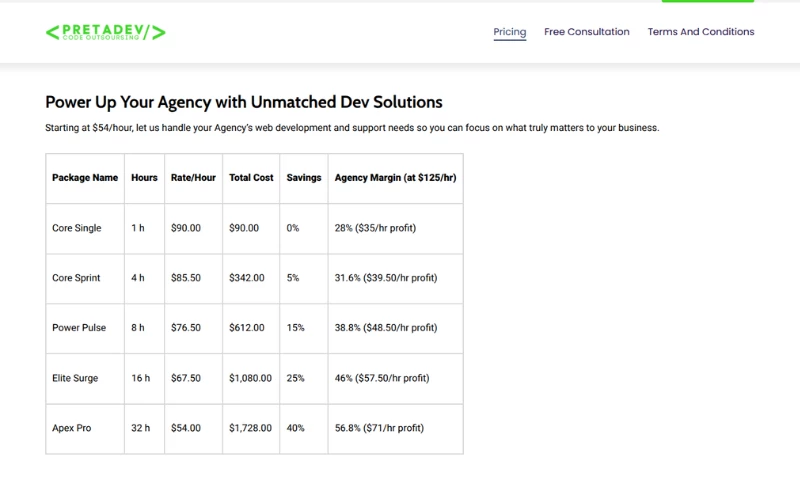This screenshot has height=480, width=800.
Task: Select the Power Pulse package name
Action: click(x=77, y=328)
